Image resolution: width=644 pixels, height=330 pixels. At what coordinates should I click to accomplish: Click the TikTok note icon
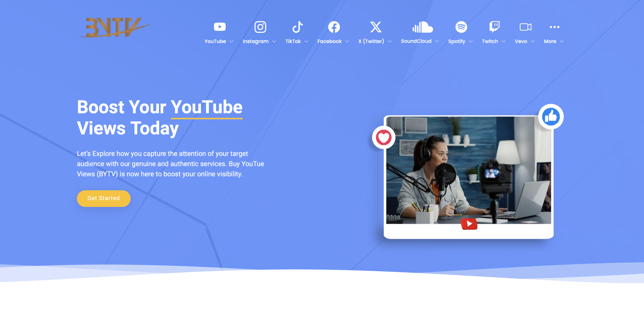297,27
